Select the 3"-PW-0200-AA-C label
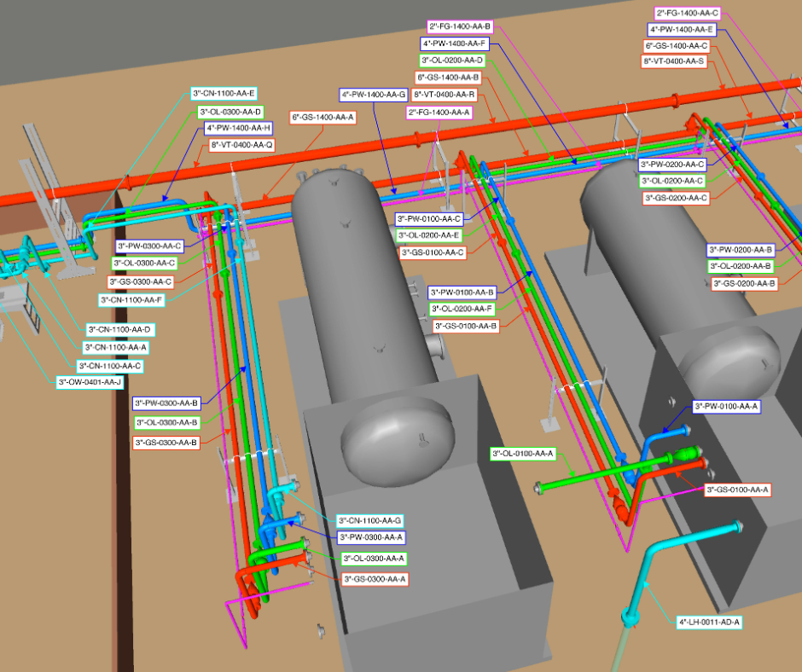Image resolution: width=802 pixels, height=672 pixels. 673,164
